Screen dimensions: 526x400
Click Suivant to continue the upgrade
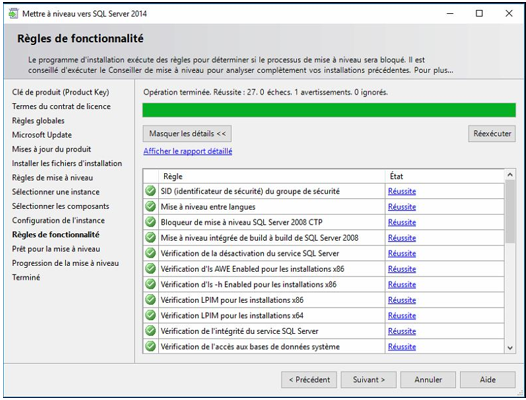369,380
